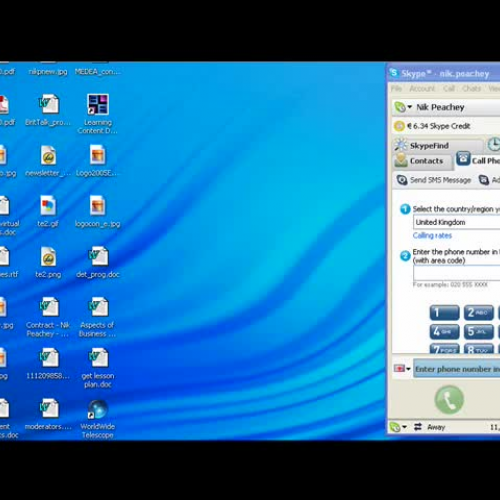Image resolution: width=500 pixels, height=500 pixels.
Task: Open the logocon_e.jpg image icon
Action: point(97,206)
